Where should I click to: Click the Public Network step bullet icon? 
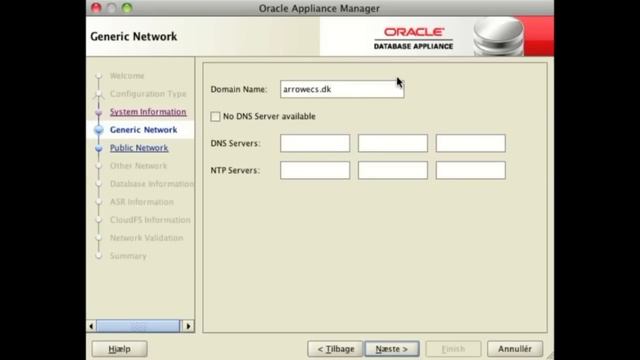point(98,148)
